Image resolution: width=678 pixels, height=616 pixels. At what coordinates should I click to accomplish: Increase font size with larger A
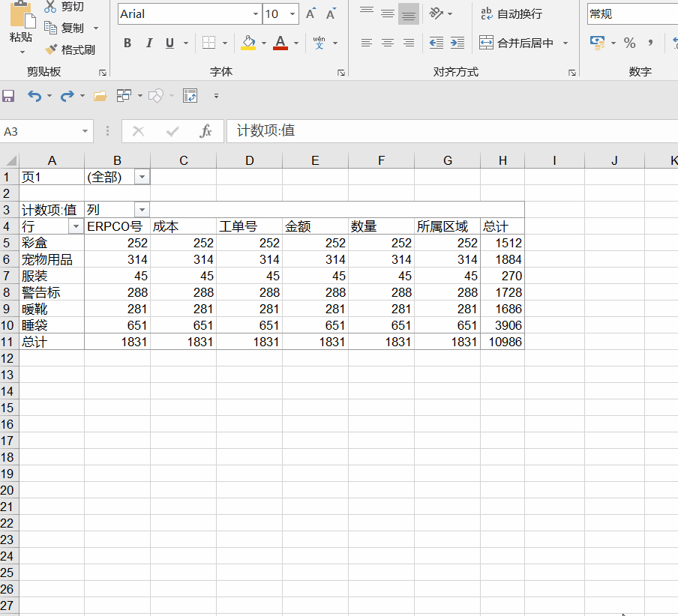[x=310, y=13]
